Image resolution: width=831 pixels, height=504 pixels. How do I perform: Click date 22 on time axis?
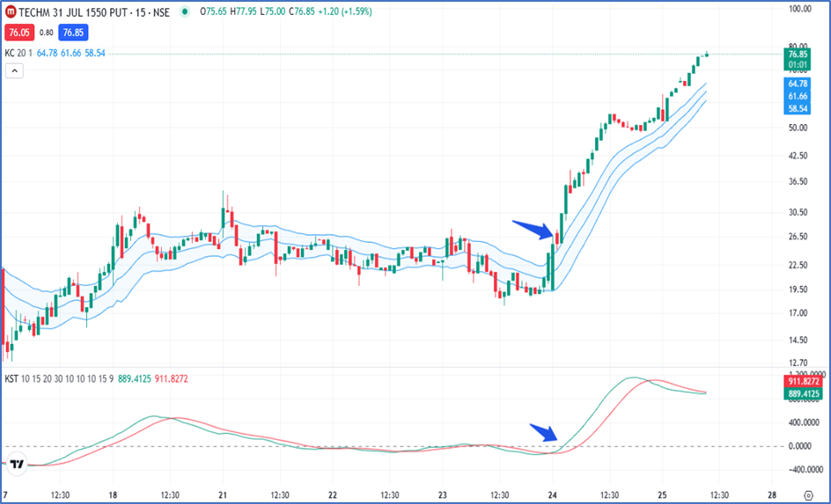point(333,495)
